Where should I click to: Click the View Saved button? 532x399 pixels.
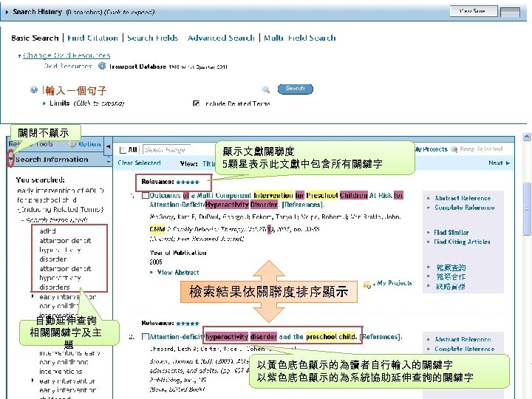click(x=474, y=11)
